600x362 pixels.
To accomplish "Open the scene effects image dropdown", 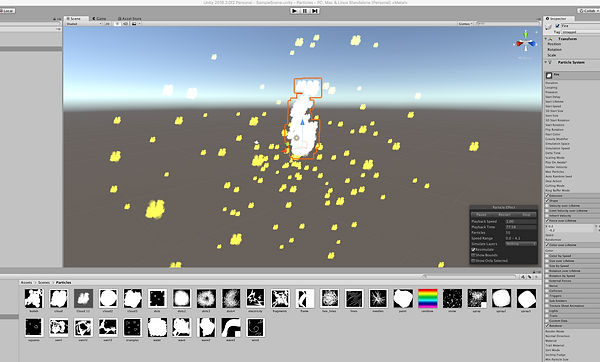I will pyautogui.click(x=135, y=24).
